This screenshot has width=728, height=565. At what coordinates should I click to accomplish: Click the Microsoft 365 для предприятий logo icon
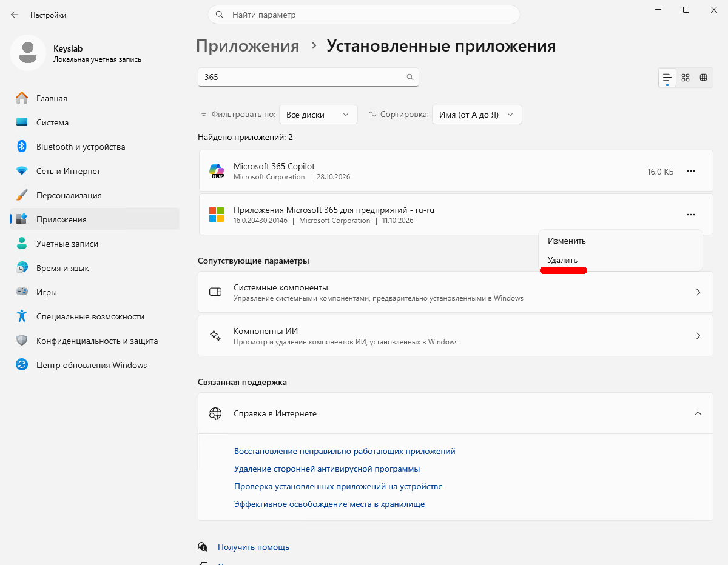(x=217, y=215)
